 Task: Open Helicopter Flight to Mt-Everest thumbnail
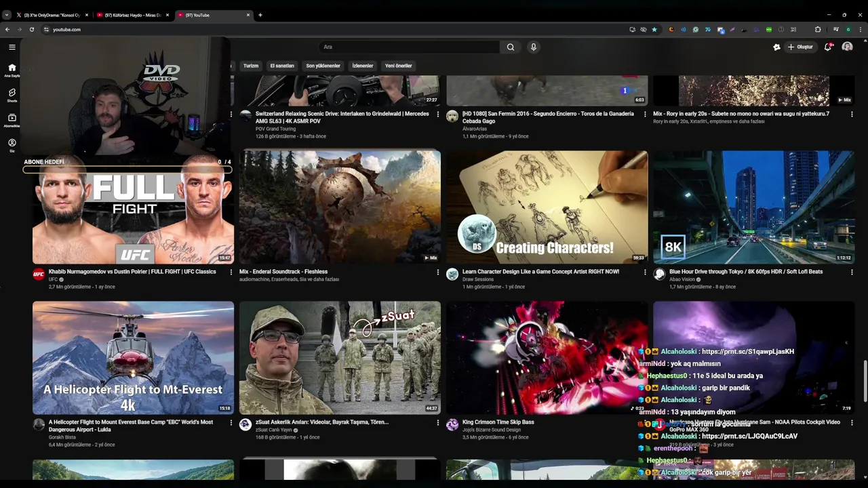[x=133, y=358]
